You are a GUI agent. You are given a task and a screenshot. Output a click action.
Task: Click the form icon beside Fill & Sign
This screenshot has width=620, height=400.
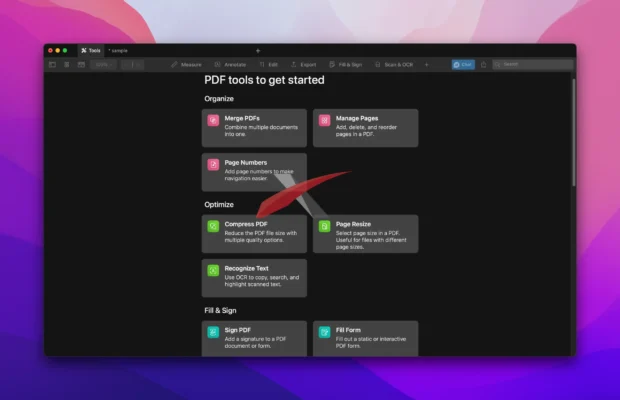click(x=332, y=64)
